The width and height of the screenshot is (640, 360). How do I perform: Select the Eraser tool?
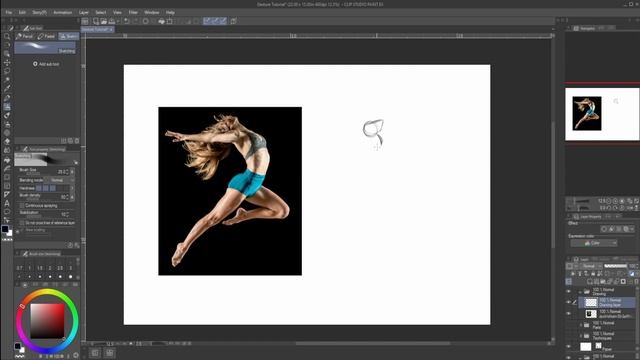7,142
